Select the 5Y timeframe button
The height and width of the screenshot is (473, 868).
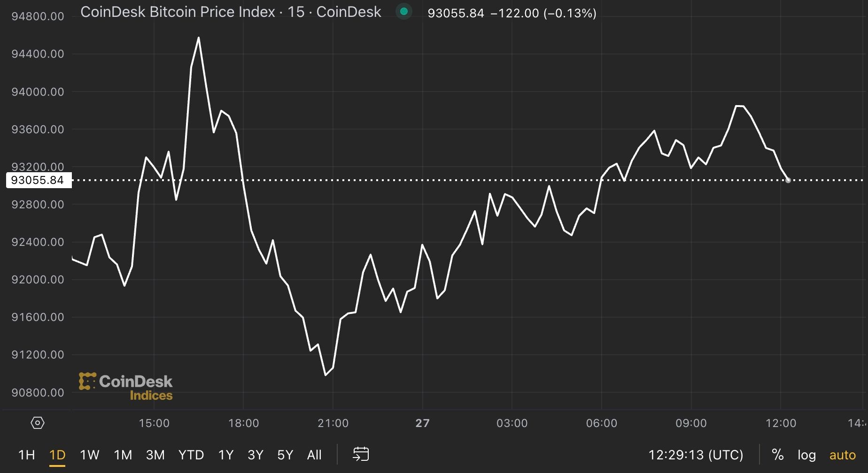[284, 454]
